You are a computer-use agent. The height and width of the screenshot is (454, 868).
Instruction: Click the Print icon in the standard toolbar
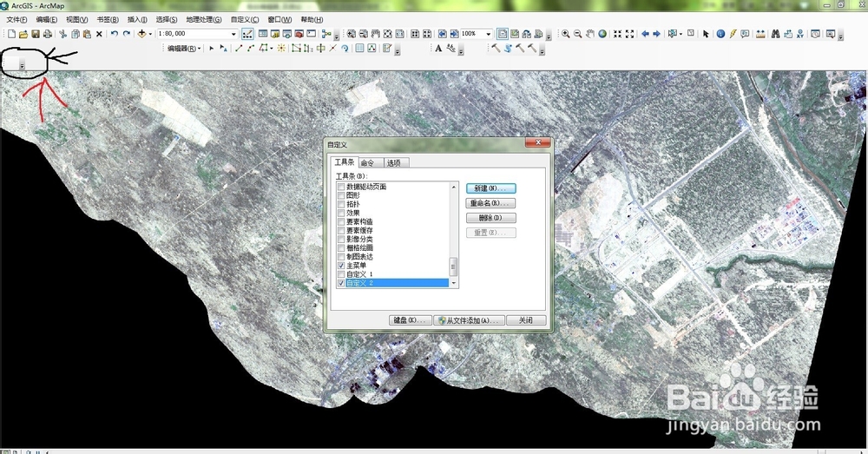tap(48, 34)
